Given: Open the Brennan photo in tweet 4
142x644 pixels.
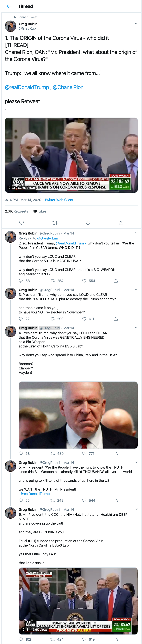Looking at the screenshot, I should tap(78, 415).
